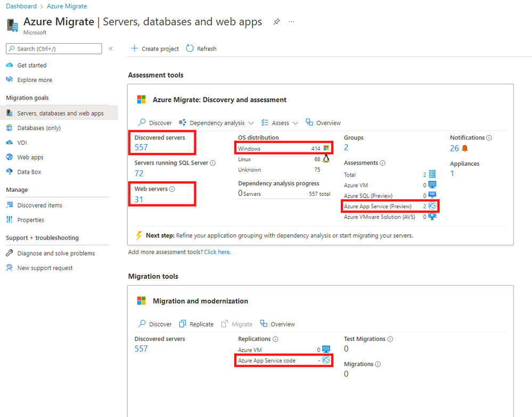Click the Azure App Service code replication icon

pyautogui.click(x=326, y=360)
